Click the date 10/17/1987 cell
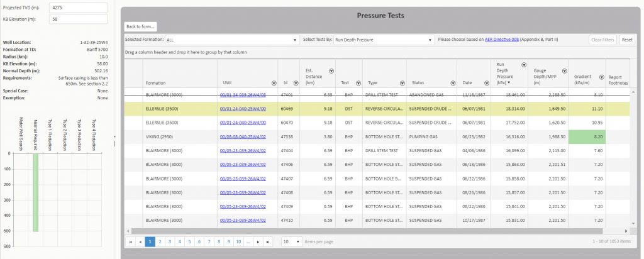Image resolution: width=644 pixels, height=259 pixels. click(474, 221)
